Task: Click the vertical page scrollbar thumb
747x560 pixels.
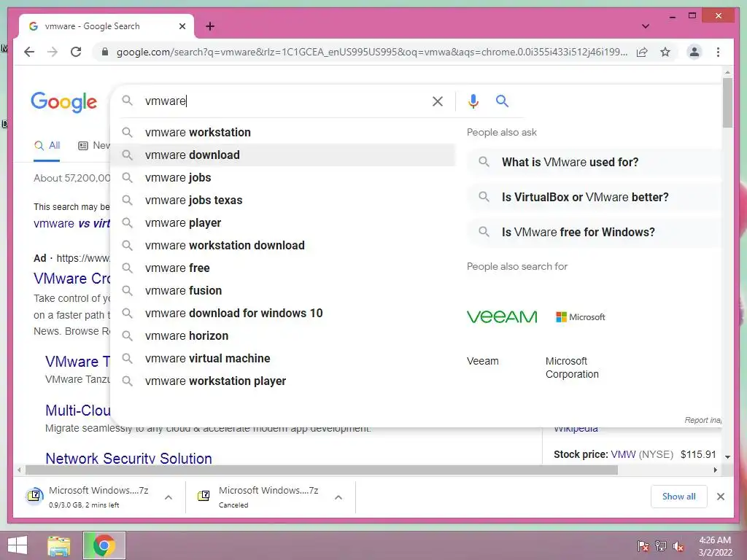Action: pyautogui.click(x=727, y=102)
